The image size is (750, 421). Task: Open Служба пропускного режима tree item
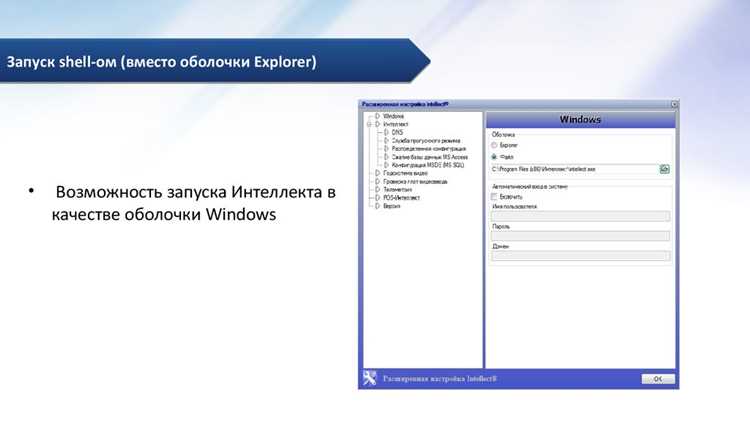[x=426, y=141]
